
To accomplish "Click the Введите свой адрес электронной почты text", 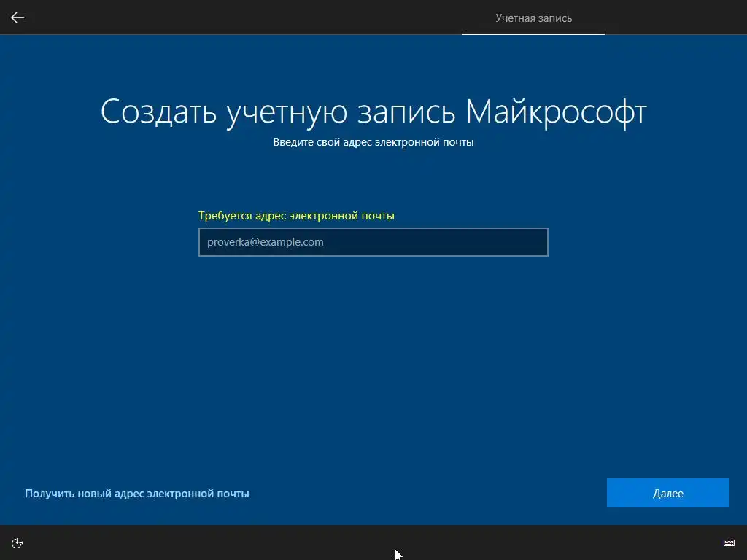I will pyautogui.click(x=373, y=142).
